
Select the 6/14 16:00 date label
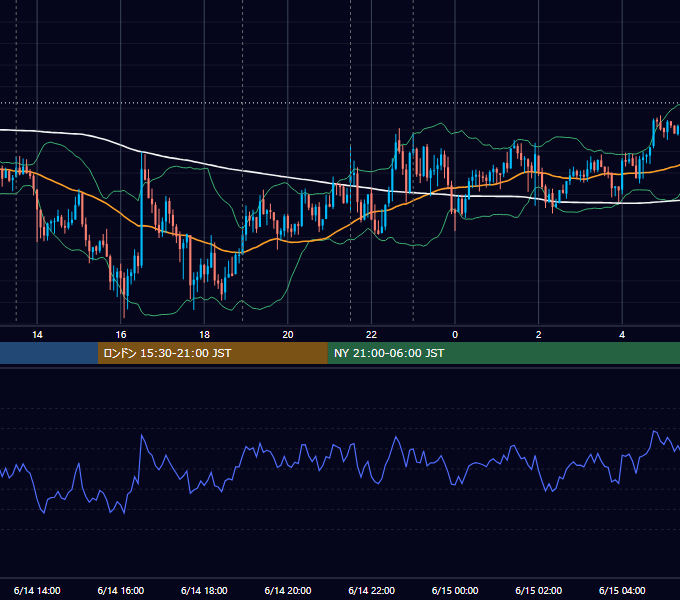[x=121, y=590]
